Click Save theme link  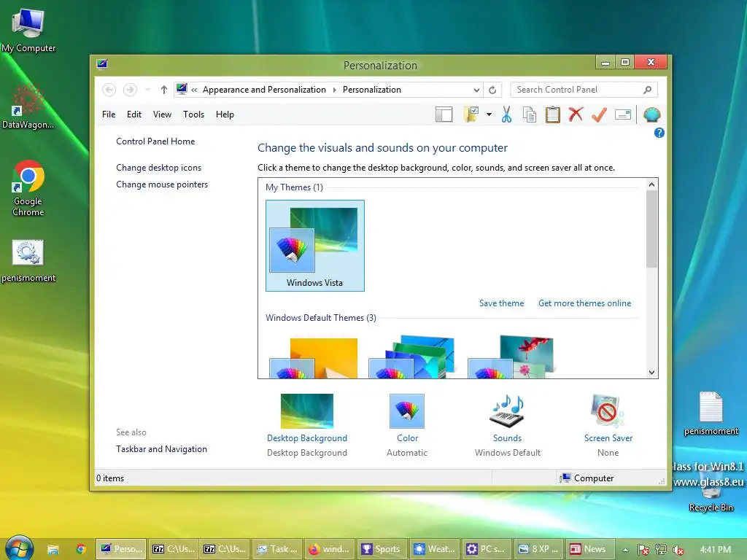click(x=501, y=303)
